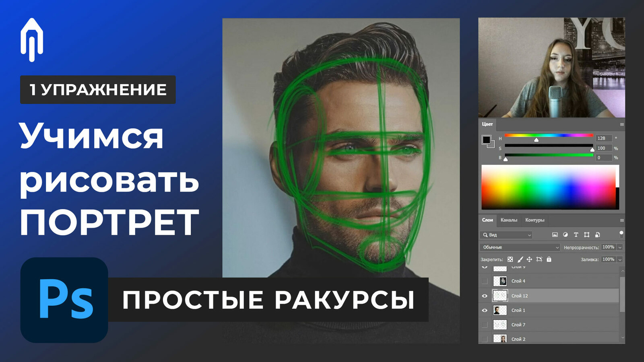
Task: Filter layers by adjustment layer icon
Action: point(565,234)
